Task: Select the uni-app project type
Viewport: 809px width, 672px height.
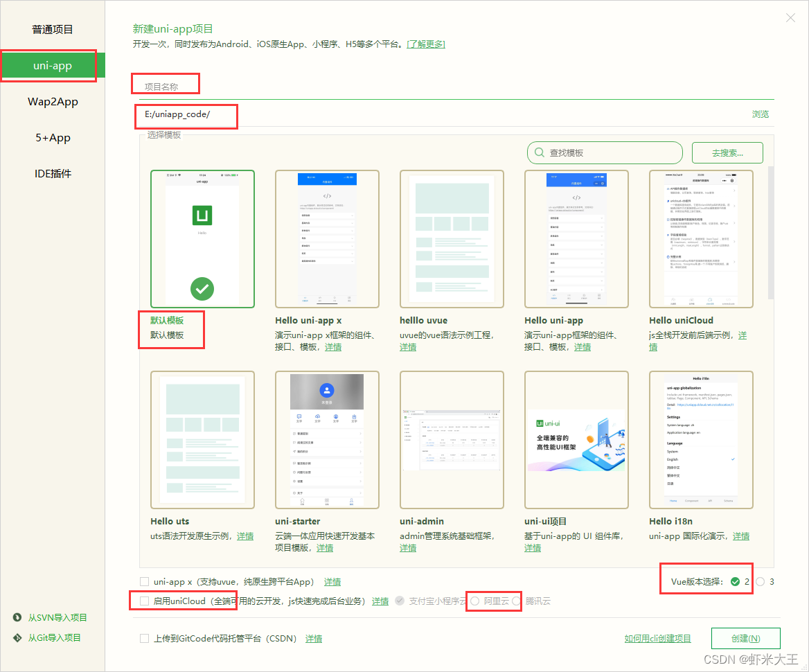Action: tap(52, 66)
